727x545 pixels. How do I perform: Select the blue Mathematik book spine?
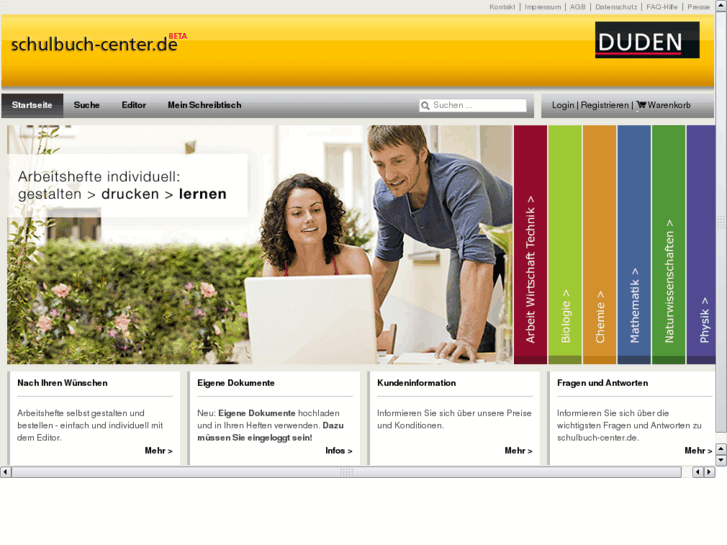(634, 244)
